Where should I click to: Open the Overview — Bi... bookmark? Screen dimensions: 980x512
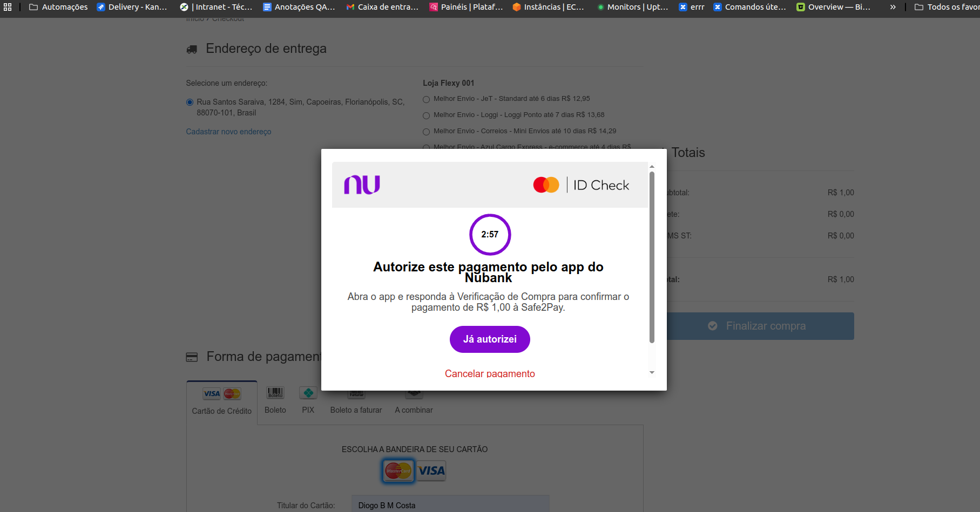coord(834,7)
